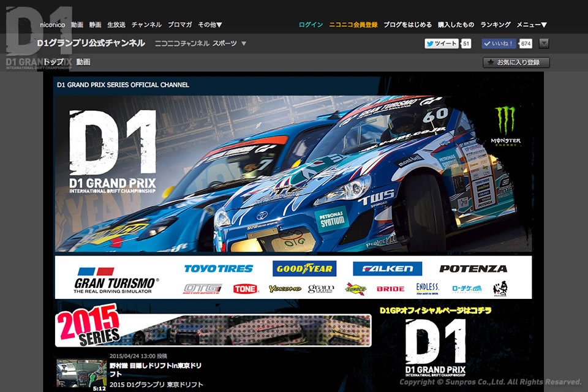Click the last black mascot sponsor logo
588x392 pixels.
click(x=500, y=289)
